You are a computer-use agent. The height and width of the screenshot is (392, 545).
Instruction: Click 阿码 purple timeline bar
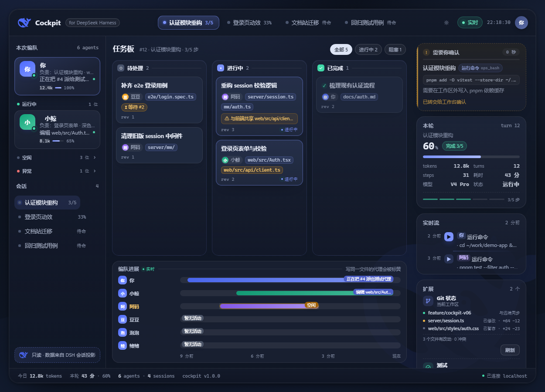[269, 306]
